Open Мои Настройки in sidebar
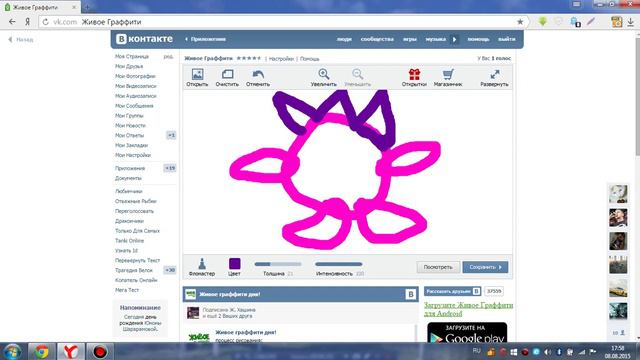 pyautogui.click(x=133, y=155)
